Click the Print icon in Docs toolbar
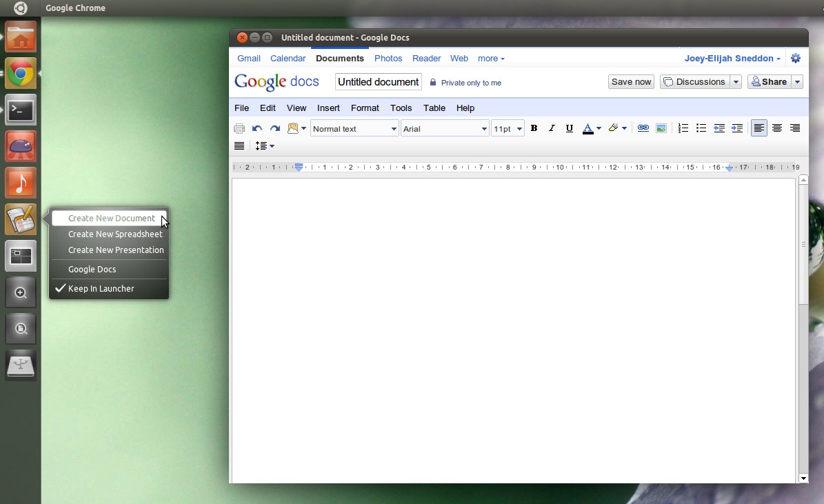 coord(239,128)
